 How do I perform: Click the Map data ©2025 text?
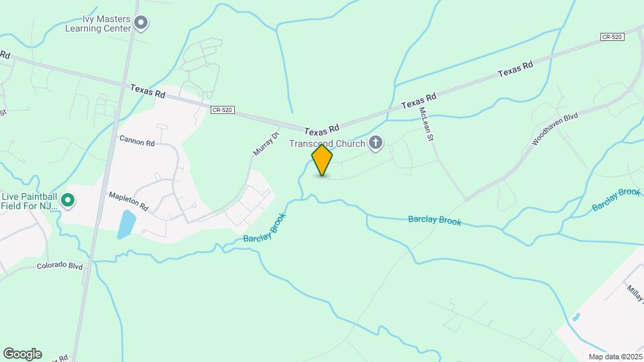click(x=616, y=357)
